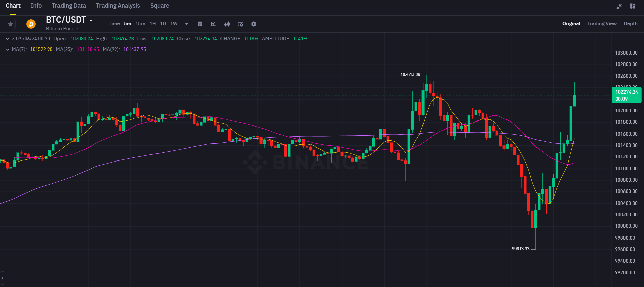The width and height of the screenshot is (644, 287).
Task: Open the calendar date picker icon
Action: click(200, 24)
